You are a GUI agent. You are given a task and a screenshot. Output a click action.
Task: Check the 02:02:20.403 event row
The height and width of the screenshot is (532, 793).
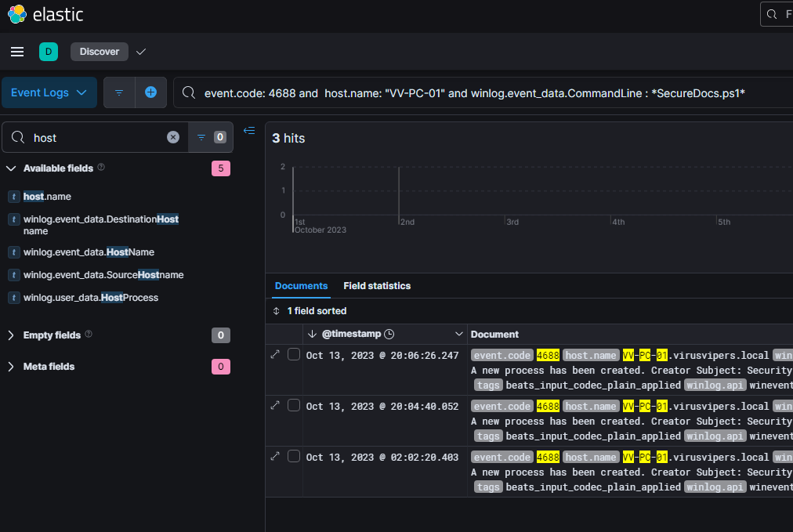(294, 457)
